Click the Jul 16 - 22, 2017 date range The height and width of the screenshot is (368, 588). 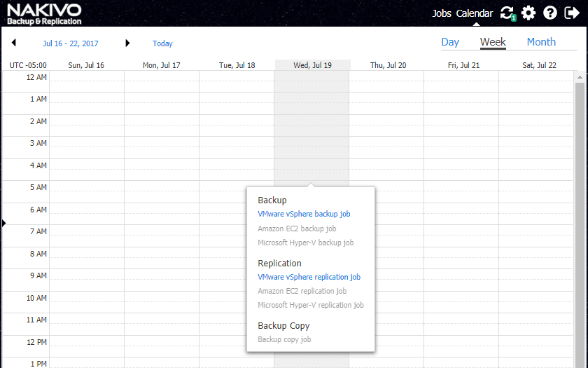pyautogui.click(x=71, y=43)
